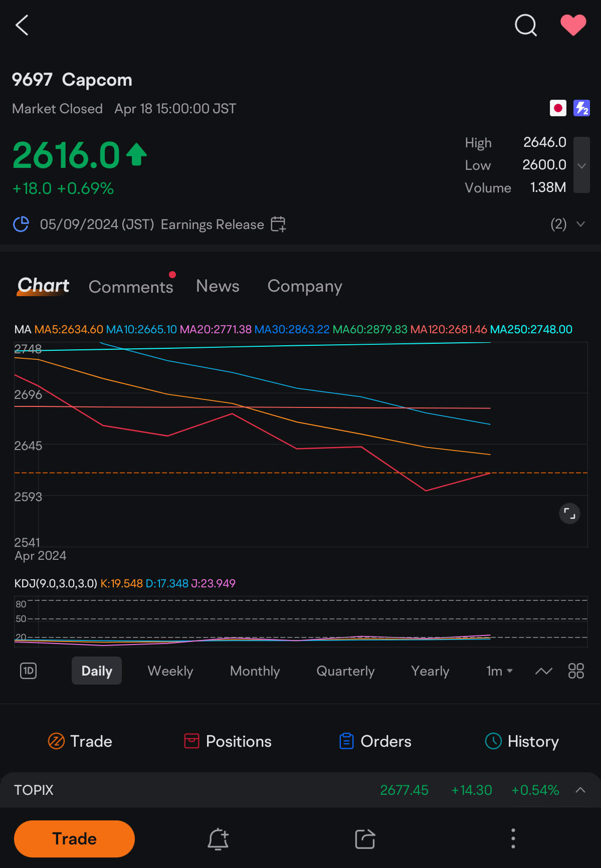Image resolution: width=601 pixels, height=868 pixels.
Task: Open History shortcut
Action: 522,741
